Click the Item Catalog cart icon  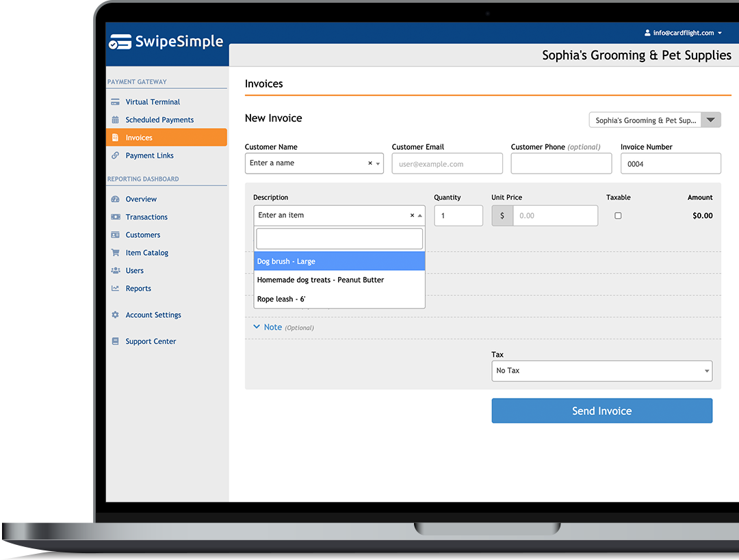click(x=115, y=252)
